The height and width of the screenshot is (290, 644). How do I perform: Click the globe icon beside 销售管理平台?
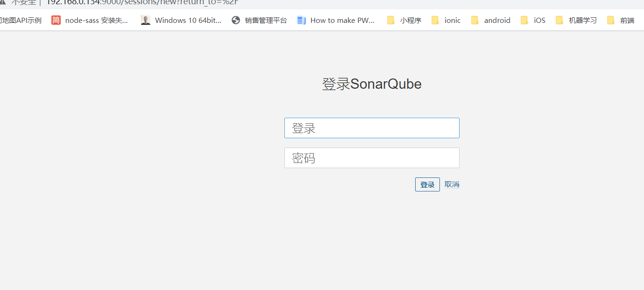(236, 20)
